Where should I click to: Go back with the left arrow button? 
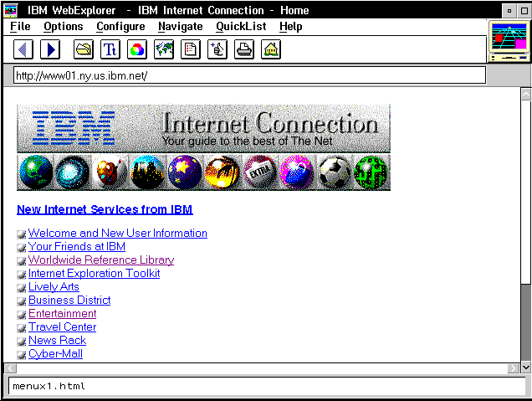(x=23, y=49)
